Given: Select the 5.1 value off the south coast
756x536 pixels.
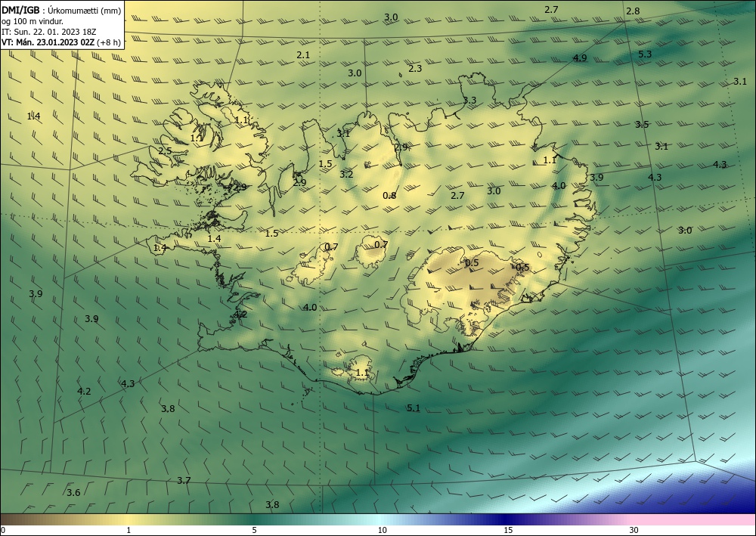Looking at the screenshot, I should [414, 407].
